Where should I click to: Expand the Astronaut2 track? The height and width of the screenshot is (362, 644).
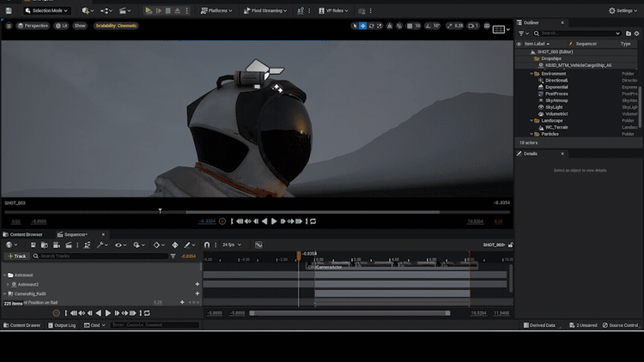[8, 285]
